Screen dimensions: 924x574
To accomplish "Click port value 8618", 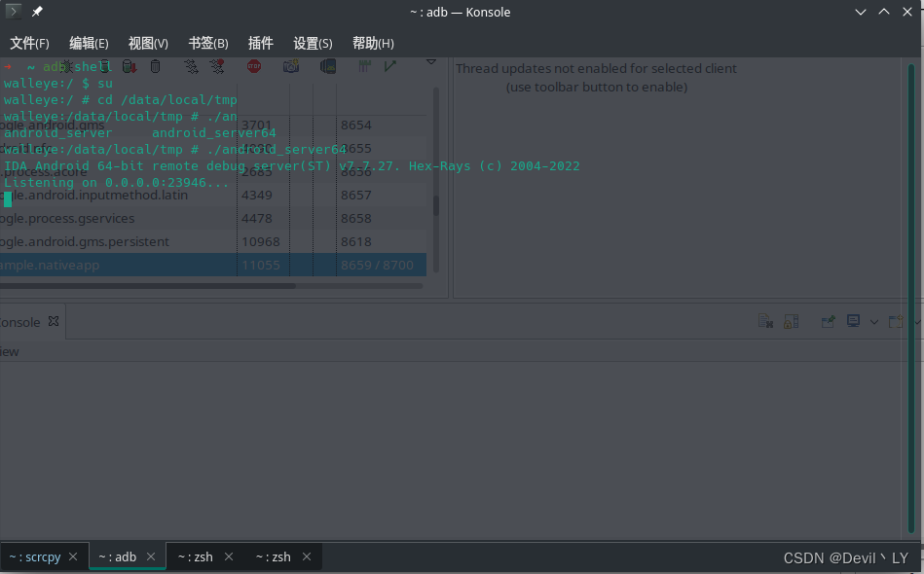I will coord(356,241).
